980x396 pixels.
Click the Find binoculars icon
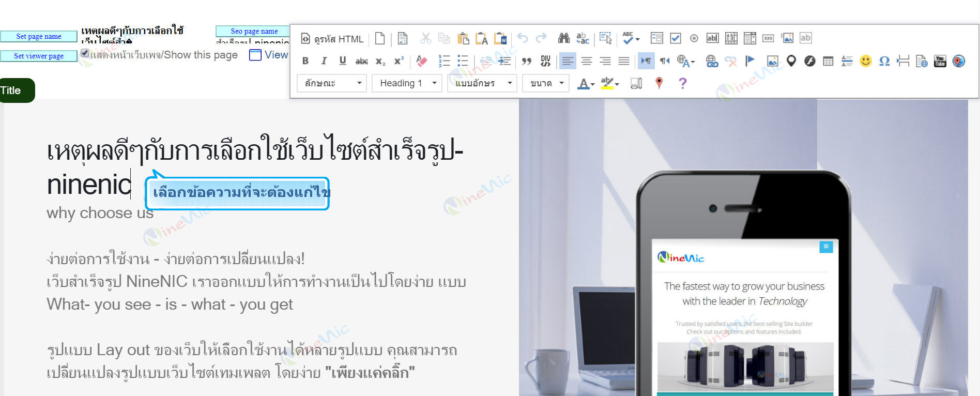click(564, 38)
